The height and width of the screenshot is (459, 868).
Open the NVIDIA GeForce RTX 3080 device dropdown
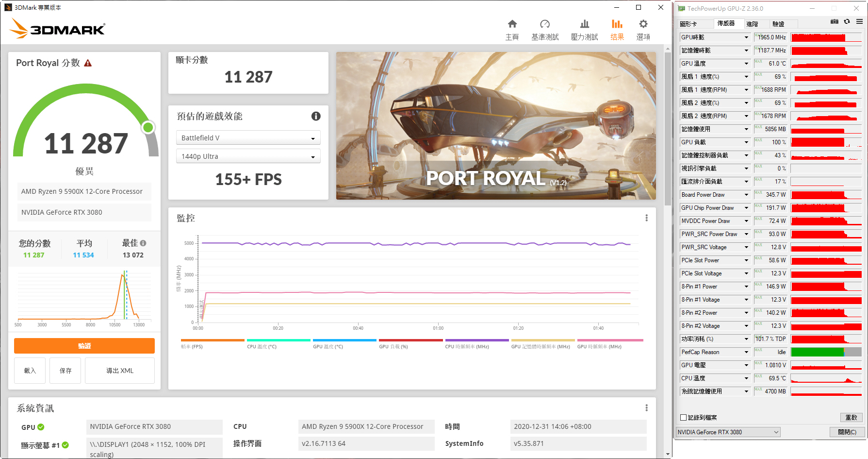tap(728, 432)
